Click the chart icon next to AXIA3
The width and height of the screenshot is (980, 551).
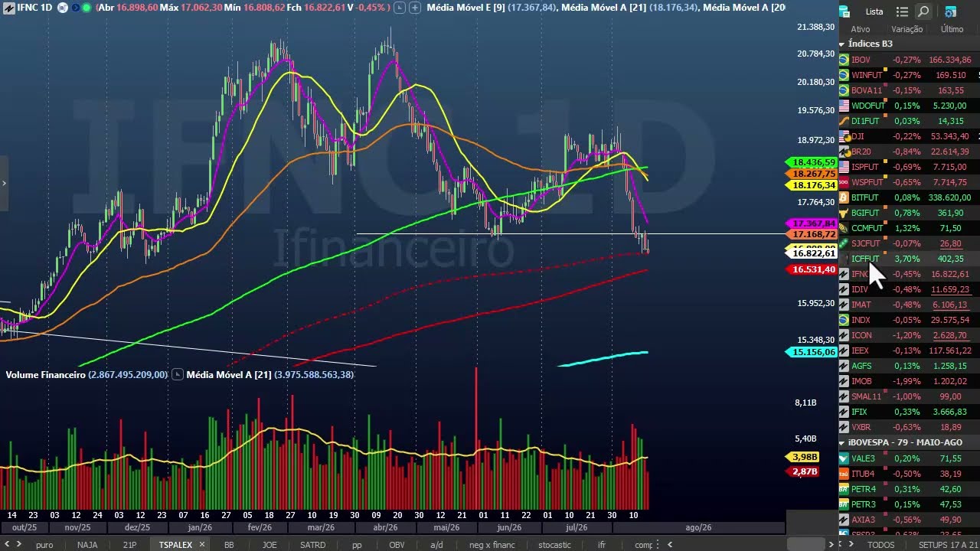click(844, 520)
